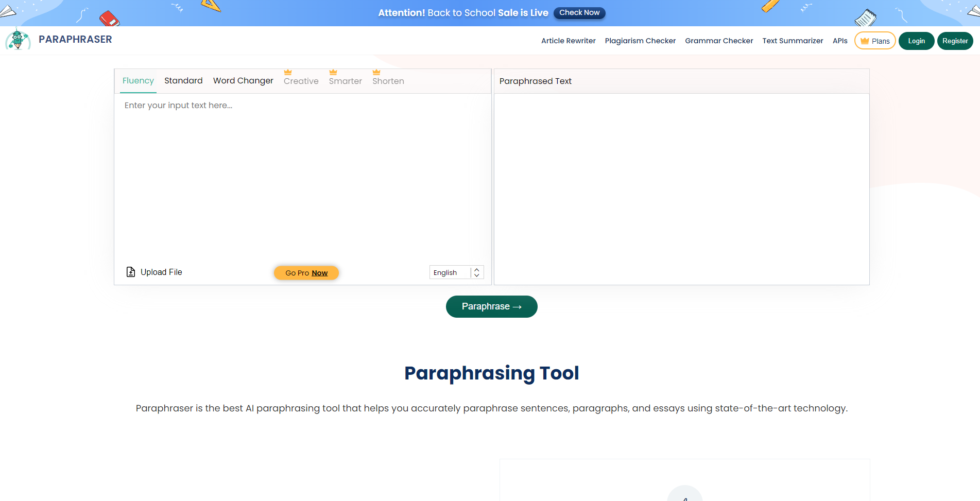Switch to the Standard mode tab
The height and width of the screenshot is (501, 980).
coord(183,81)
